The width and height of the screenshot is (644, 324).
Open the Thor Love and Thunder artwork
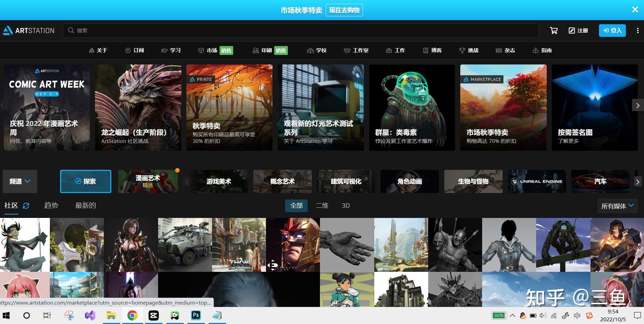pyautogui.click(x=239, y=245)
